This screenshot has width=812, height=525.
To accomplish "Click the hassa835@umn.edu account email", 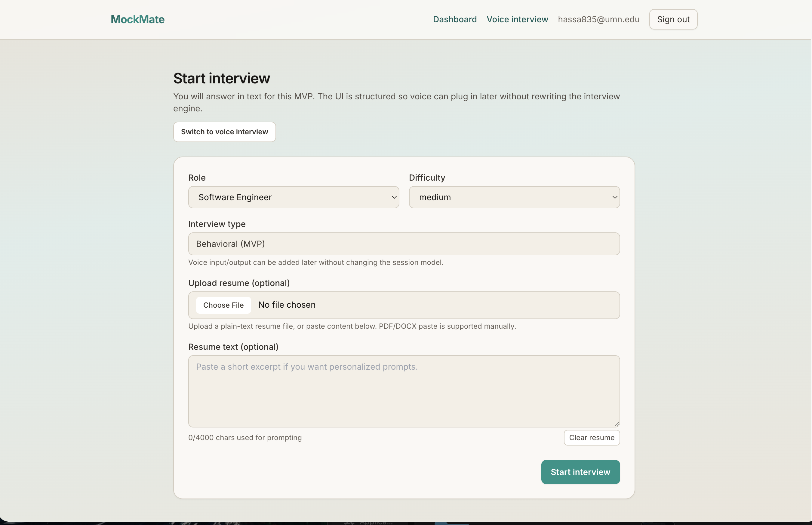I will [598, 20].
